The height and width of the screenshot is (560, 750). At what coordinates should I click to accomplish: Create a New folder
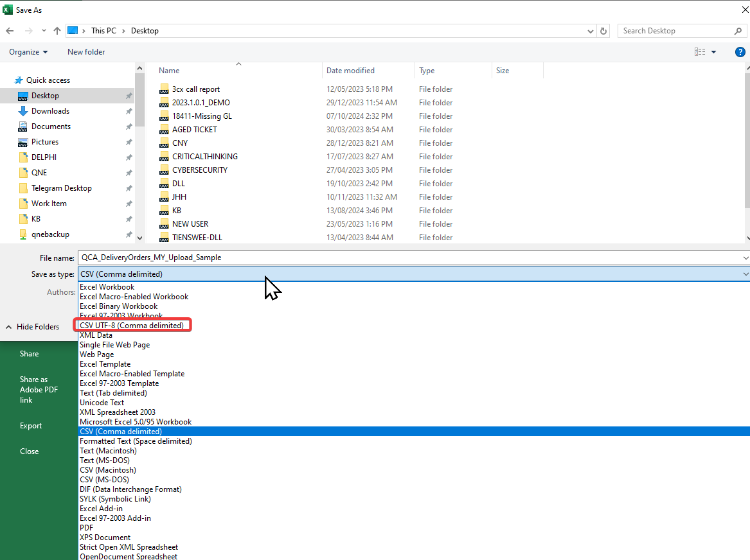click(86, 52)
